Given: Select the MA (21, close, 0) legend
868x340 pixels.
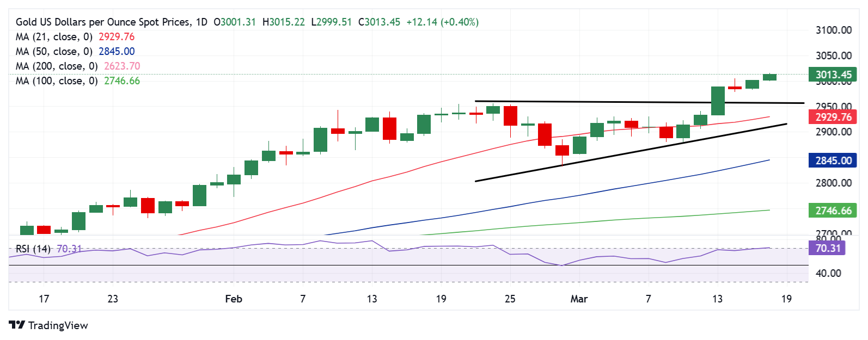Looking at the screenshot, I should point(53,37).
